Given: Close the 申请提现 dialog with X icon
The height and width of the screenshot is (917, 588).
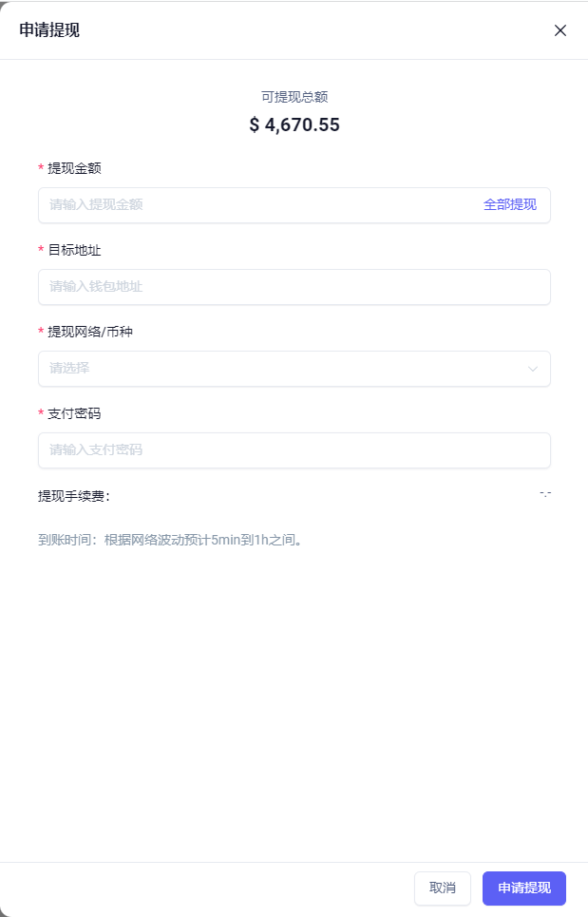Looking at the screenshot, I should (x=560, y=30).
